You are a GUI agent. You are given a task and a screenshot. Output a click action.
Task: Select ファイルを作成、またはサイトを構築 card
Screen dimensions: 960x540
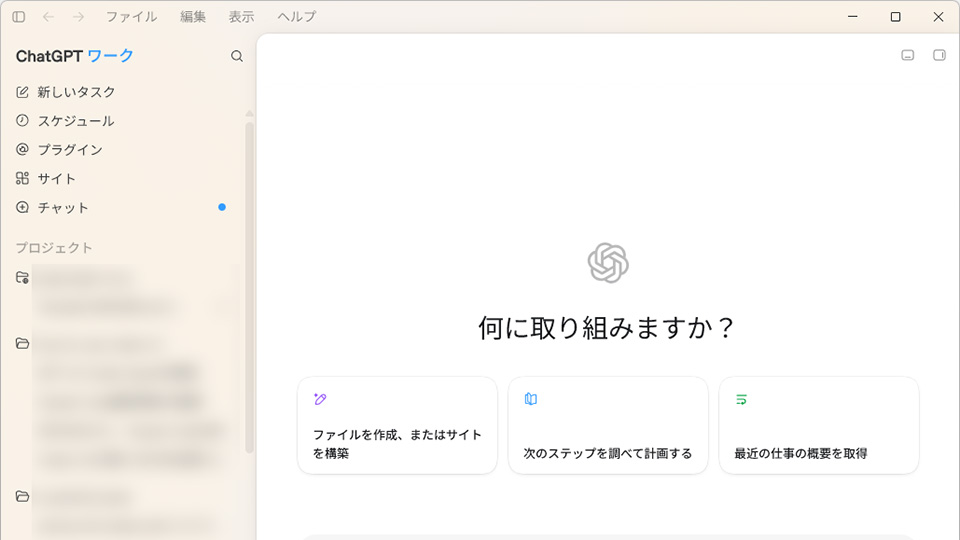tap(397, 426)
